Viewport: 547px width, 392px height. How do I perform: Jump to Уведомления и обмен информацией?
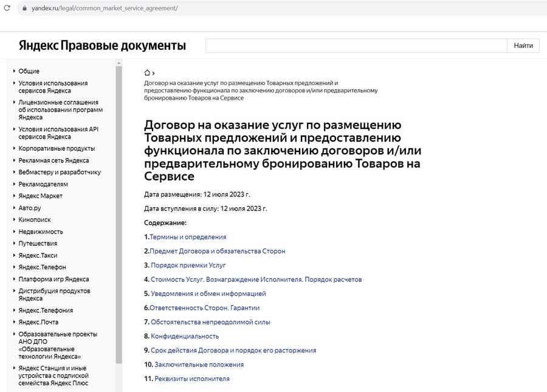coord(208,294)
